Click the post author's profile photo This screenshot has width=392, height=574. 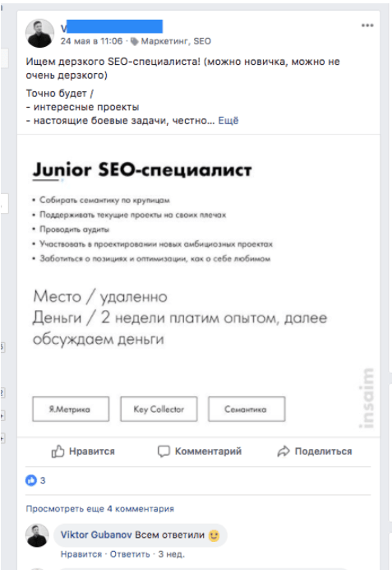(39, 34)
